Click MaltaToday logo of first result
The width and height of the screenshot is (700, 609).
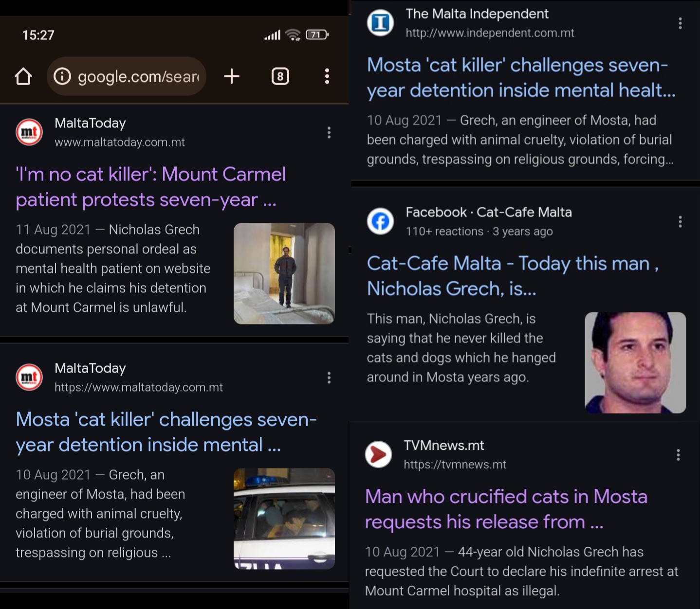pyautogui.click(x=29, y=132)
